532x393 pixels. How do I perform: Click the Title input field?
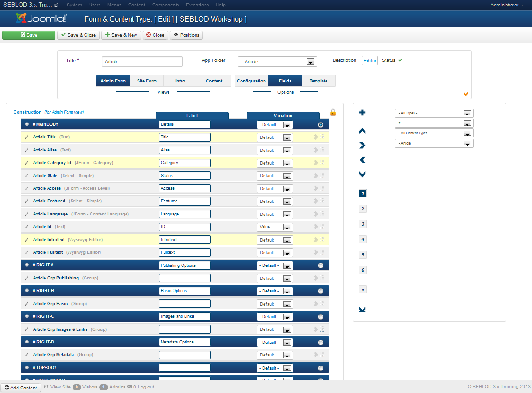[142, 61]
